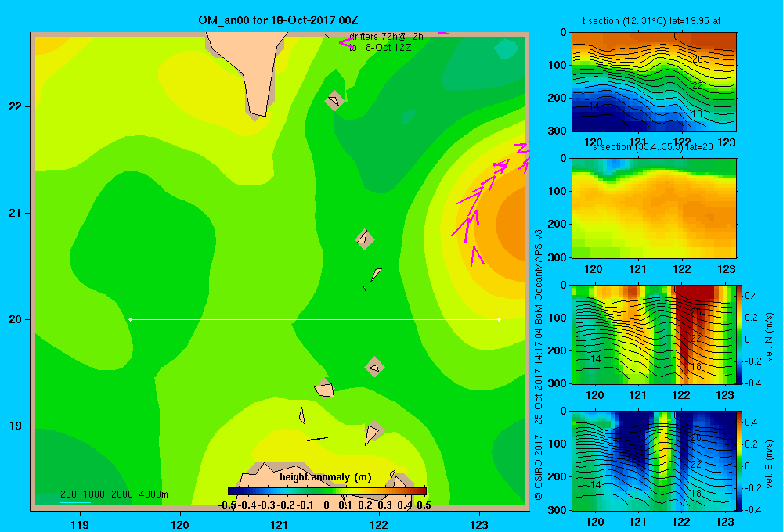Click the map title 'OM_an00 for 18-Oct-2017 00Z'
Screen dimensions: 783x532
tap(278, 20)
